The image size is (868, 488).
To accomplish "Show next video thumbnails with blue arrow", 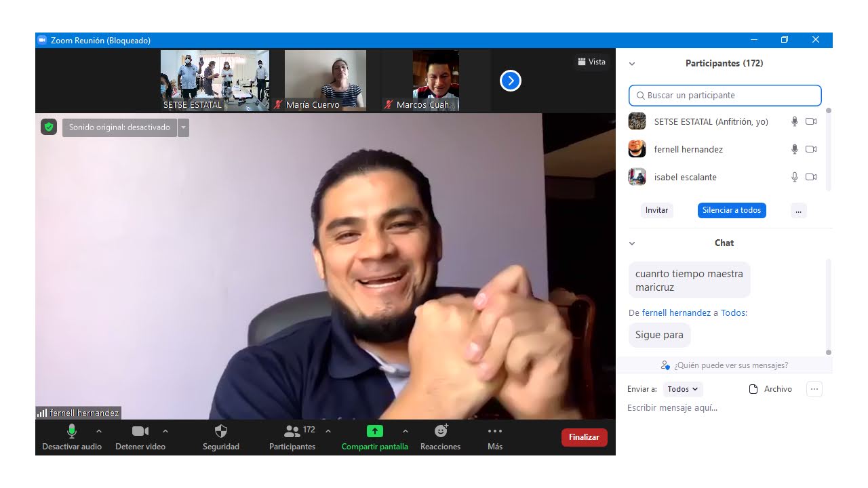I will pos(511,81).
